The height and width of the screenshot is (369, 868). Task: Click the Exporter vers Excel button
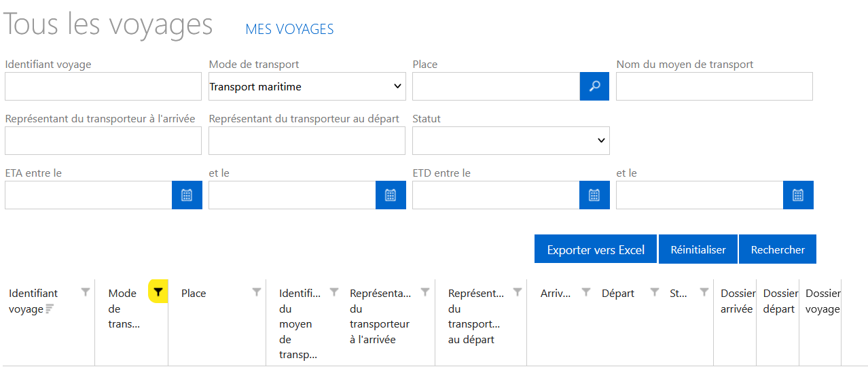596,249
